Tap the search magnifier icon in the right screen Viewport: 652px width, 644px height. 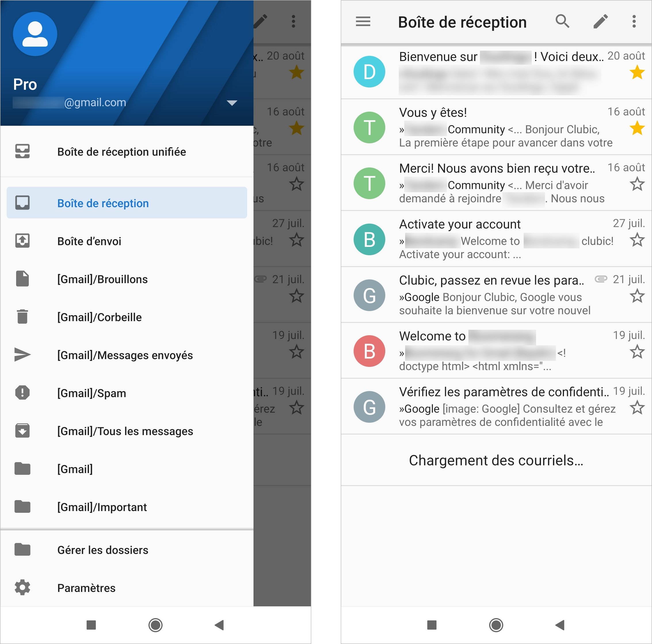point(562,21)
